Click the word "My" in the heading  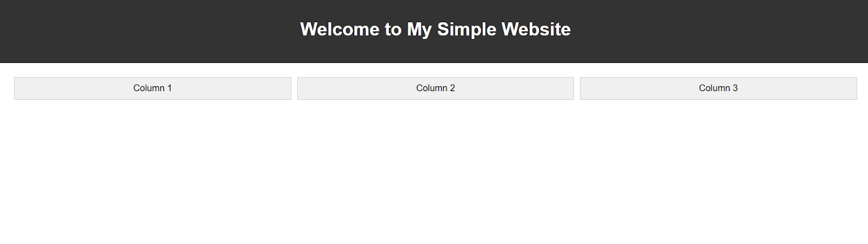419,29
